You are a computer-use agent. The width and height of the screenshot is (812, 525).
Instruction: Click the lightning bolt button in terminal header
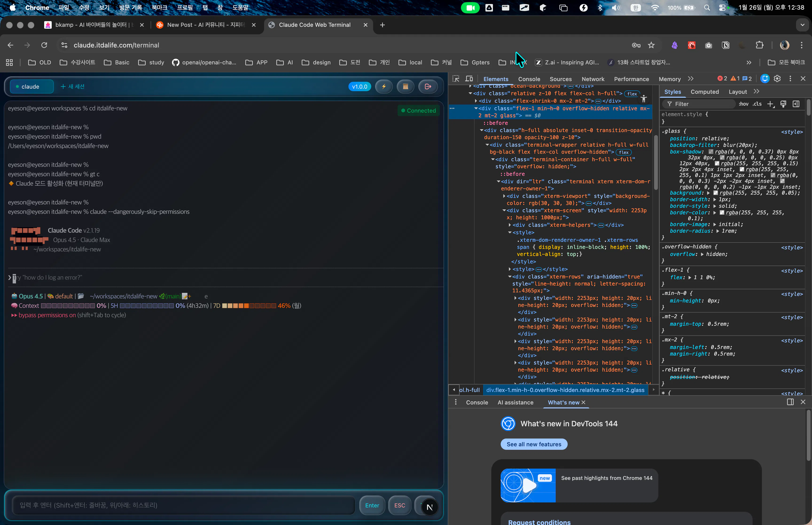(384, 86)
